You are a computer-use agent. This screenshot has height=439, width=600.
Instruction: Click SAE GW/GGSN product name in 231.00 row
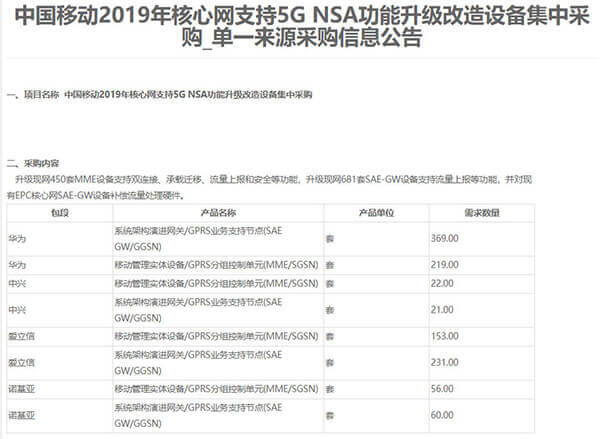coord(198,363)
